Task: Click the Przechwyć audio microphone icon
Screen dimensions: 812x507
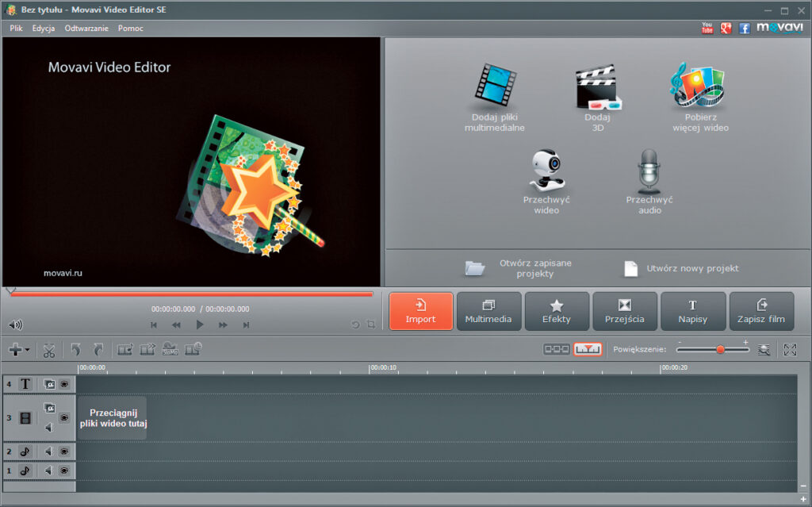Action: point(649,170)
